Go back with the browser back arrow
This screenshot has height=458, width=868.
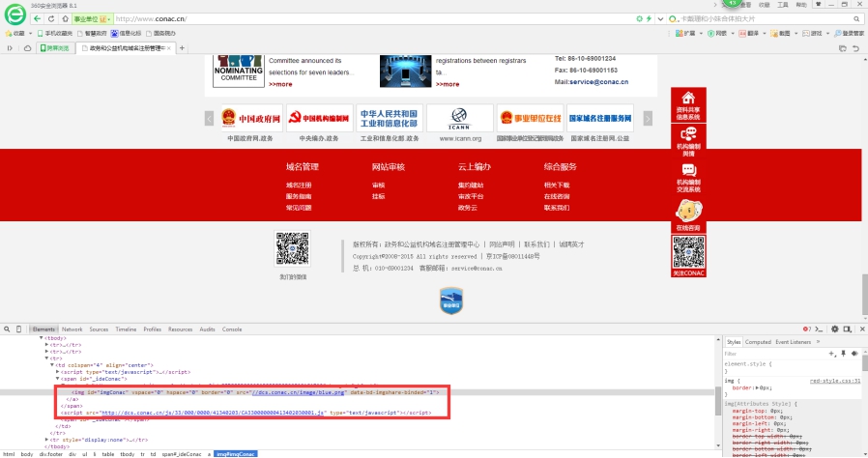click(x=37, y=18)
